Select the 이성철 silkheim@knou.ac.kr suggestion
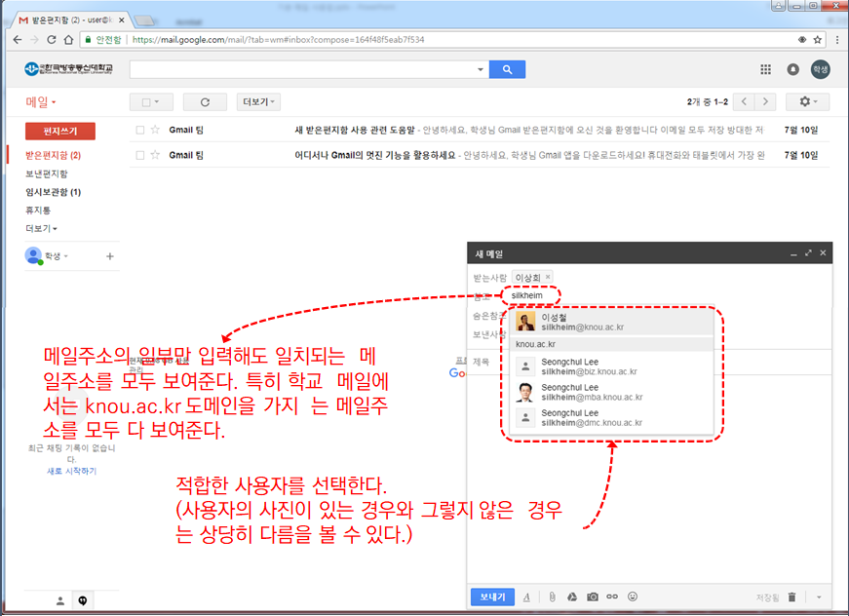849x616 pixels. pos(612,322)
